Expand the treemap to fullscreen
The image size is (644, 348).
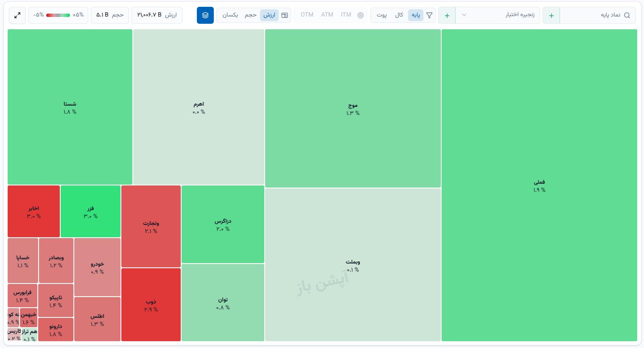(17, 15)
